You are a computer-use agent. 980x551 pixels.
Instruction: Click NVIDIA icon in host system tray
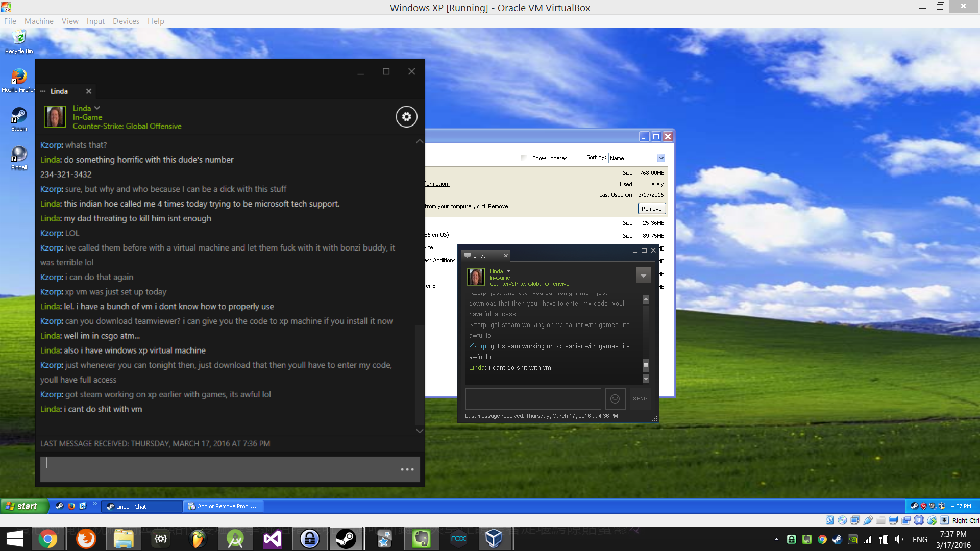point(853,539)
